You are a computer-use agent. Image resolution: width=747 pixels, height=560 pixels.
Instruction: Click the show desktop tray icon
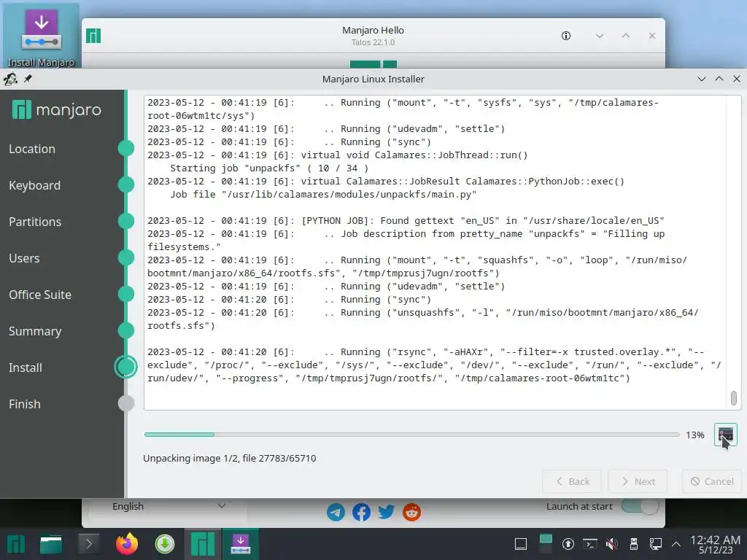(521, 544)
